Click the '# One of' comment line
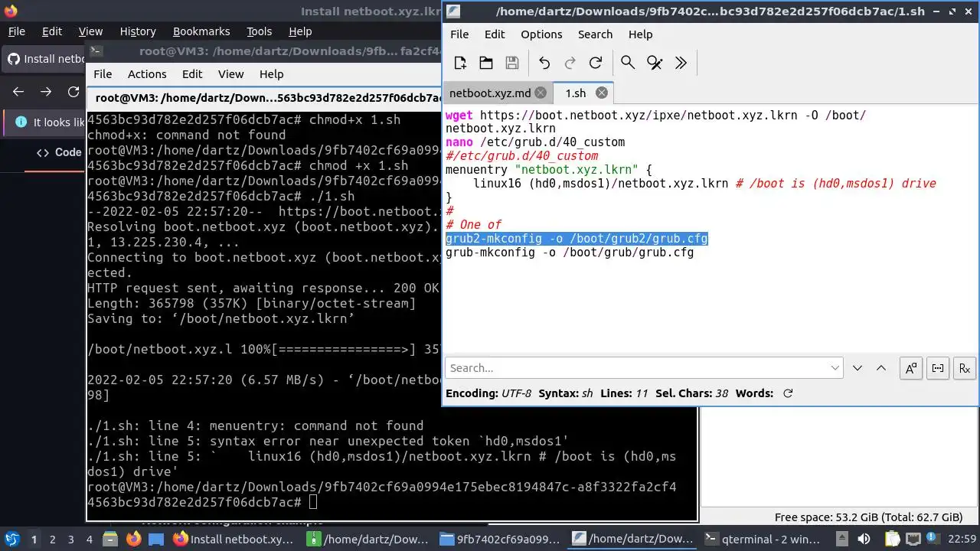 (473, 225)
